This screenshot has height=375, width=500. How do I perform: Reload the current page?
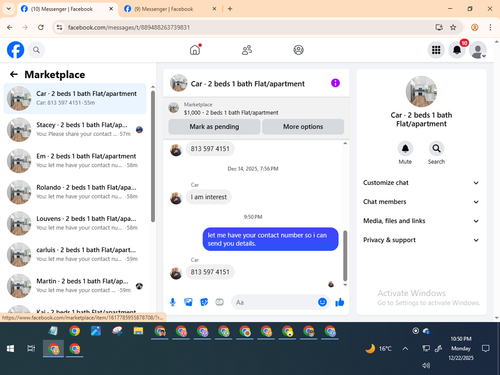(41, 27)
